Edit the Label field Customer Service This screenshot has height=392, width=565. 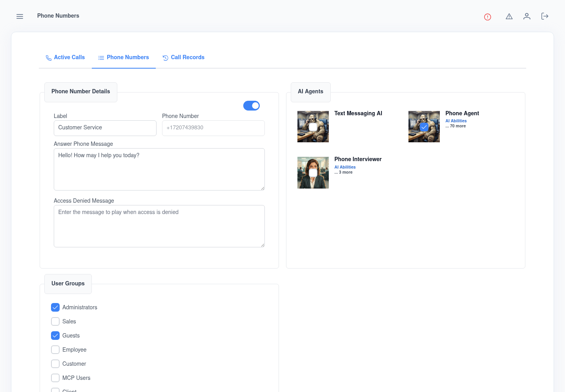[105, 128]
